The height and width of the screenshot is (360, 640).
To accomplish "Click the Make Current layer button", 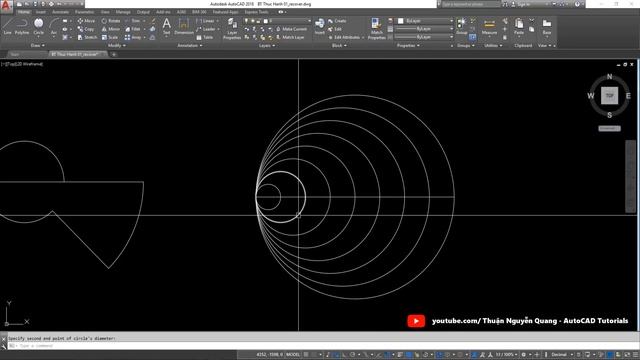I will pos(291,29).
